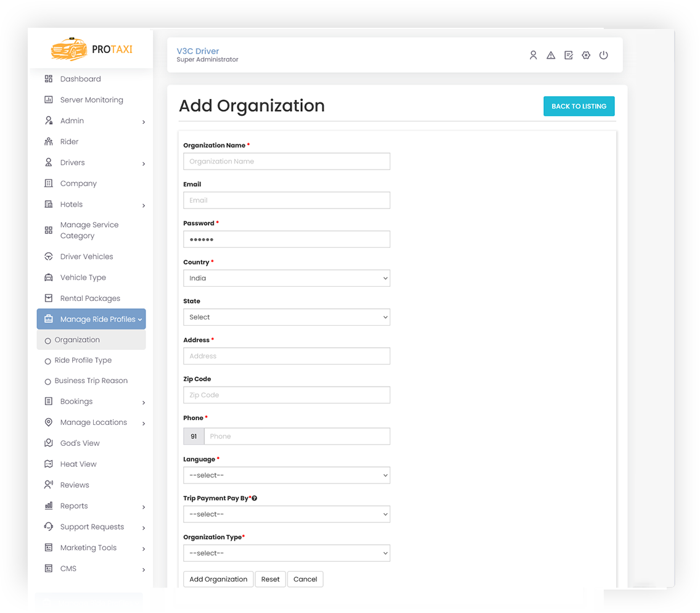The height and width of the screenshot is (613, 700).
Task: Click the Drivers person icon
Action: click(49, 163)
